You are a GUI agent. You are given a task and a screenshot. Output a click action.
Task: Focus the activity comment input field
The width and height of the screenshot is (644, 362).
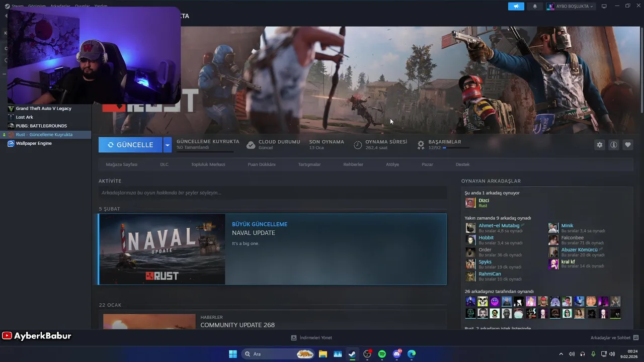pyautogui.click(x=272, y=193)
